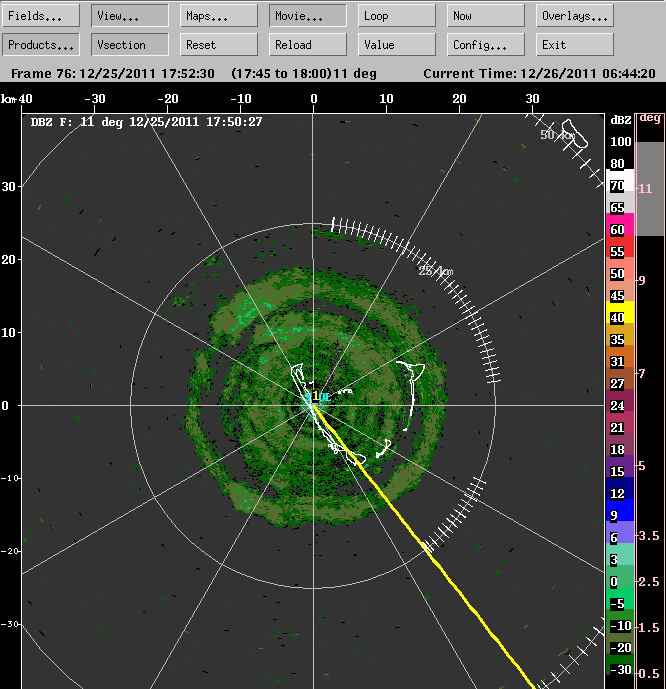666x689 pixels.
Task: Click the Current Time status text
Action: coord(539,73)
